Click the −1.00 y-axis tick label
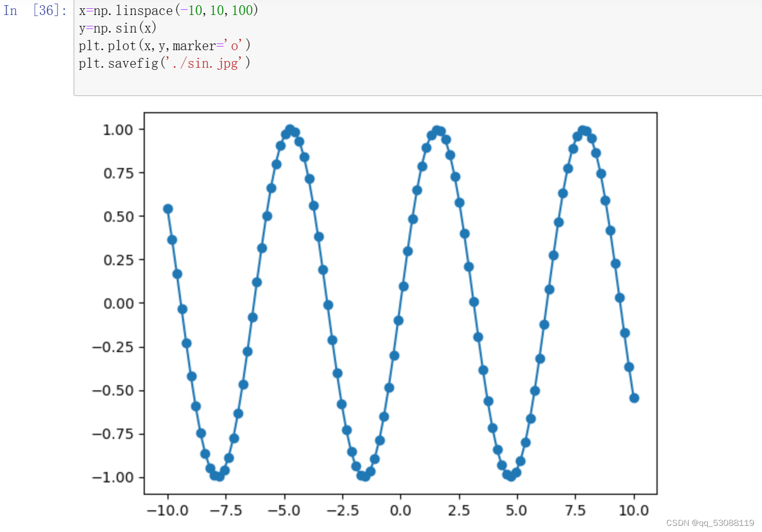 [113, 477]
